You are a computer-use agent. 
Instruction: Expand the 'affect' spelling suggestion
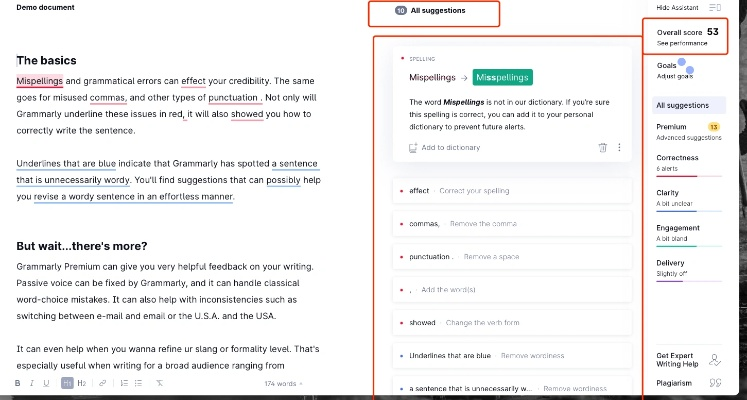(512, 191)
